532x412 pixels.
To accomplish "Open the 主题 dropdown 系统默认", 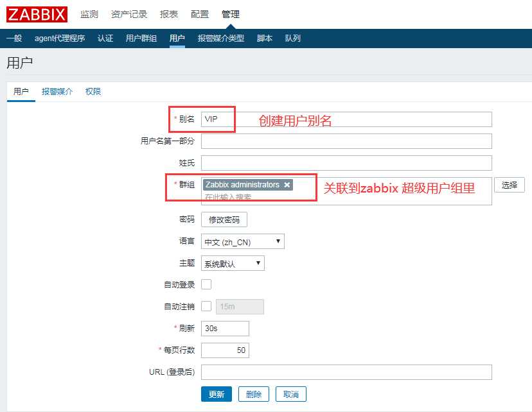I will (x=233, y=263).
